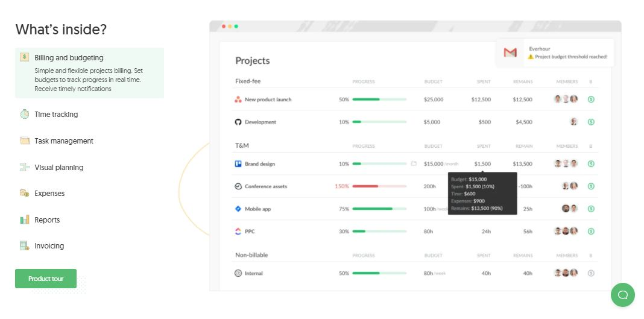Screen dimensions: 644x319
Task: Click the icon for the Internal project
Action: coord(238,273)
